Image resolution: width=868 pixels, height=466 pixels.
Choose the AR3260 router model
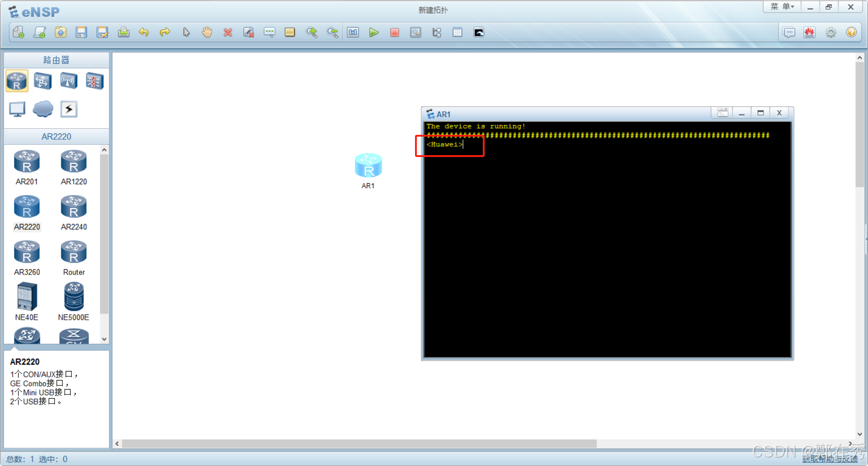pyautogui.click(x=27, y=258)
